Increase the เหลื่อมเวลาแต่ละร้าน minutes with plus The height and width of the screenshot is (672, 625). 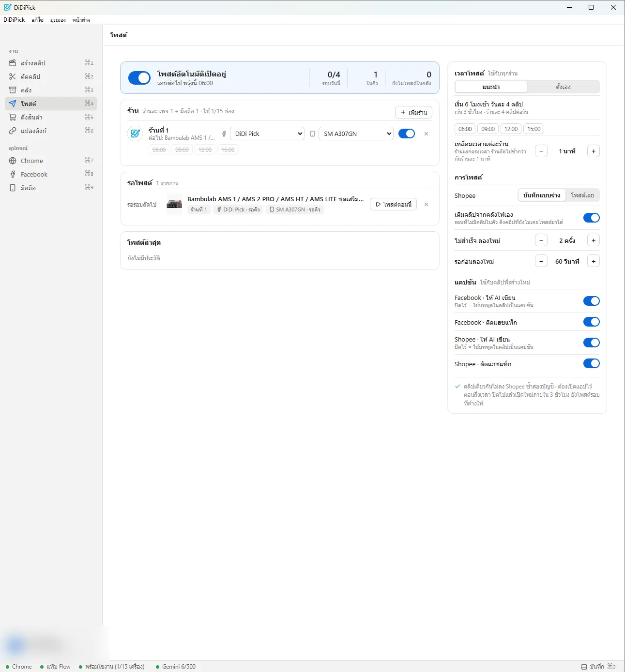click(x=594, y=151)
